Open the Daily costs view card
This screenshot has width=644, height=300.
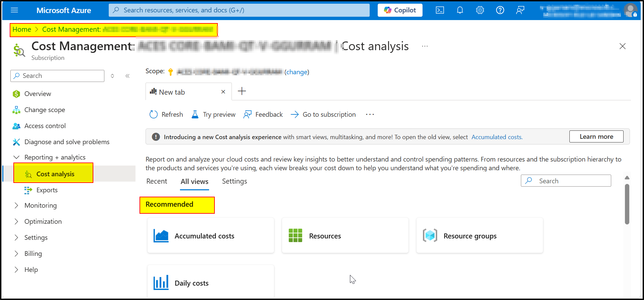[x=211, y=281]
